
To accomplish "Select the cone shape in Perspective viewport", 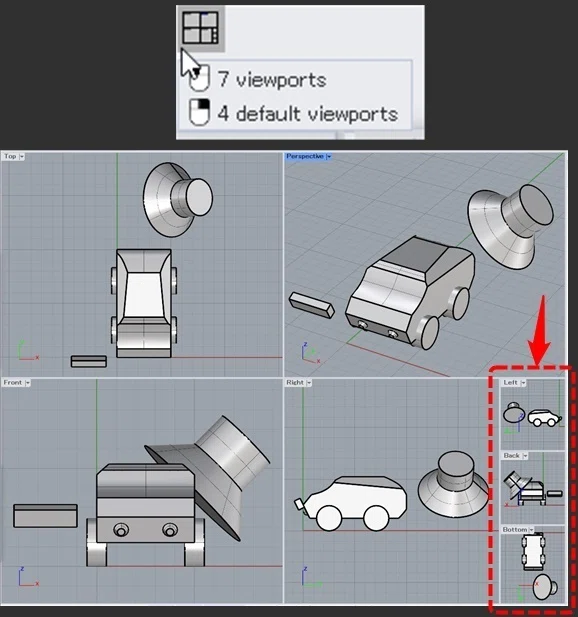I will (x=511, y=226).
